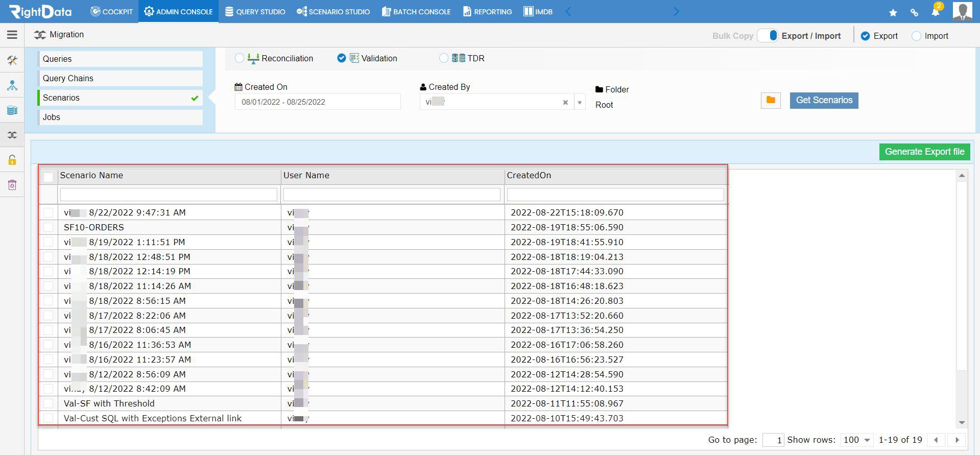Screen dimensions: 980x455
Task: Check the SF10-ORDERS row checkbox
Action: tap(49, 227)
